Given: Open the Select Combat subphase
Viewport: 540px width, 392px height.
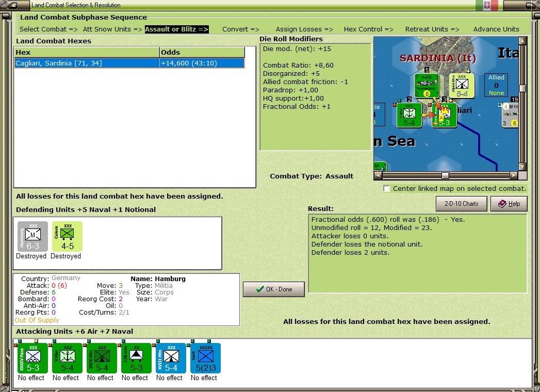Looking at the screenshot, I should 48,29.
